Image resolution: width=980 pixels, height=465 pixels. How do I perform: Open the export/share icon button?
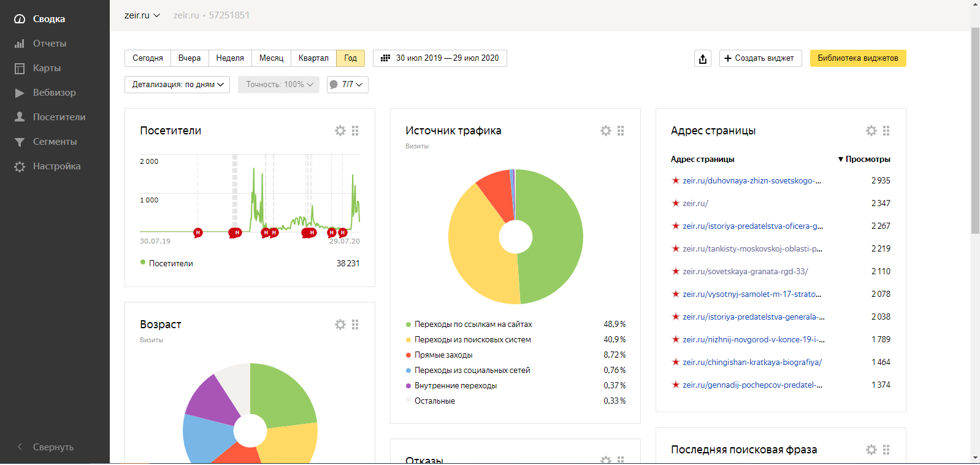(x=703, y=58)
